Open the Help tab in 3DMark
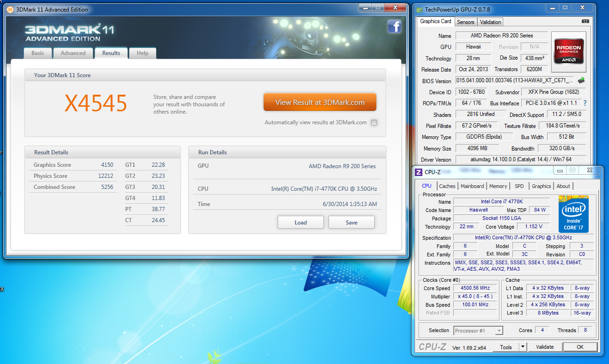 [143, 53]
